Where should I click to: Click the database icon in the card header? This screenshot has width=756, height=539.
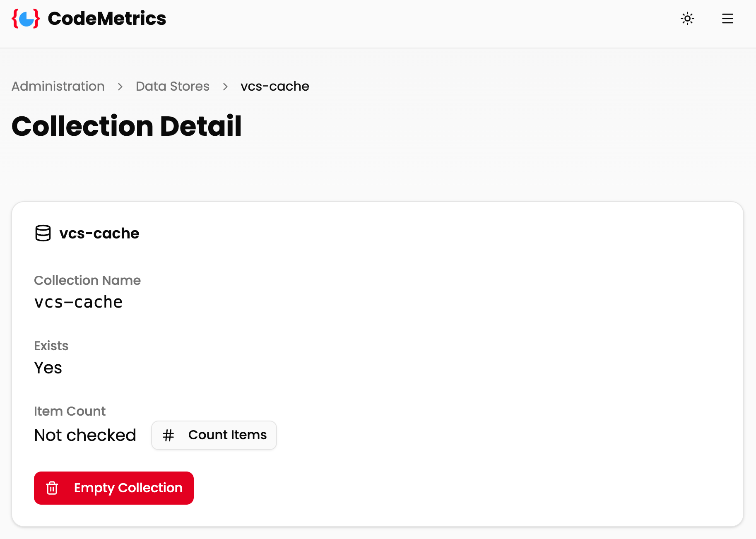tap(43, 233)
